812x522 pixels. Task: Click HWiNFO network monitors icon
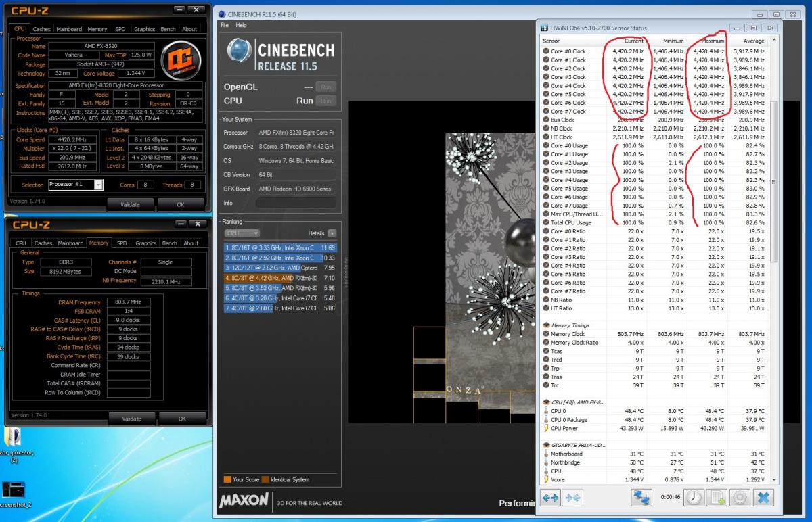point(641,498)
